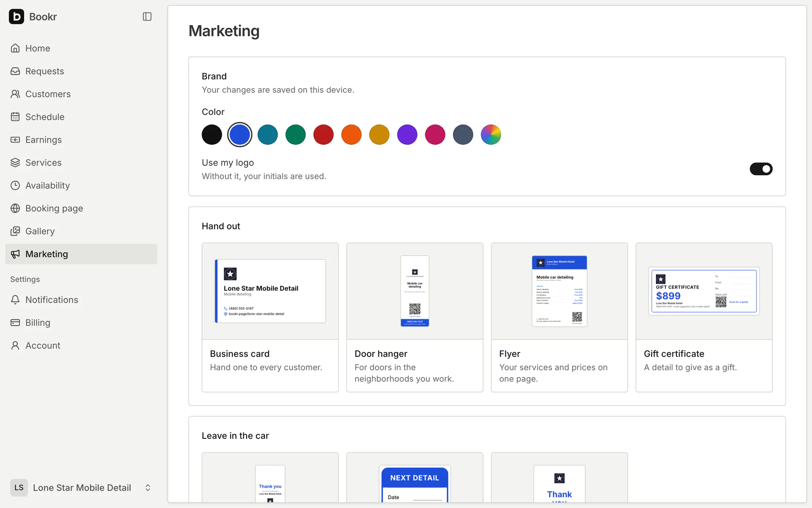Screen dimensions: 812x508
Task: Select the blue brand color swatch
Action: point(240,134)
